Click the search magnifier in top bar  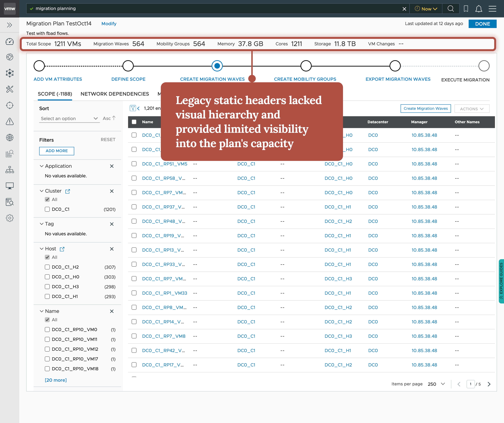pyautogui.click(x=451, y=9)
